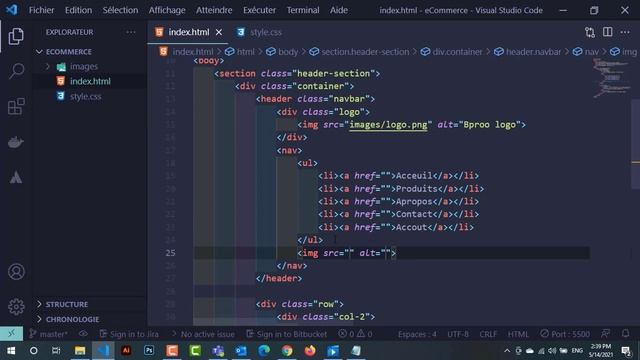The width and height of the screenshot is (640, 360).
Task: Close the index.html tab
Action: click(219, 32)
